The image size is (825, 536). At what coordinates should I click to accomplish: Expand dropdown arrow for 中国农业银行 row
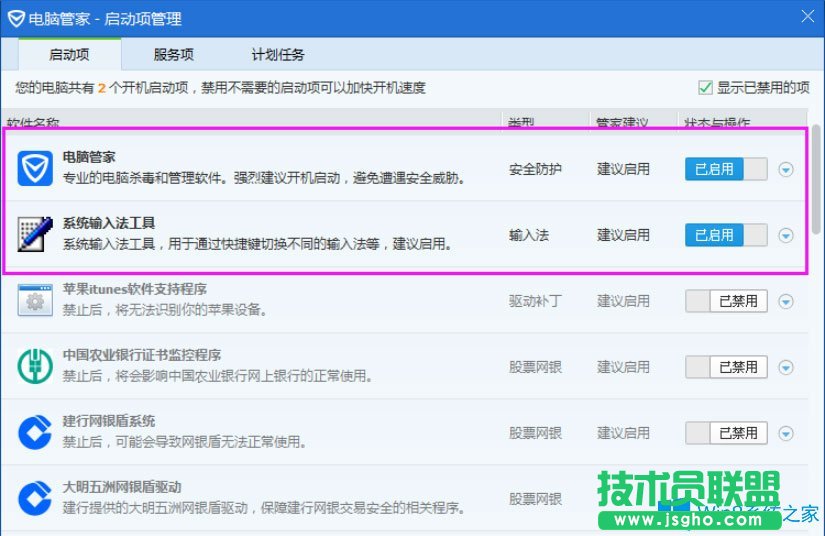[786, 367]
